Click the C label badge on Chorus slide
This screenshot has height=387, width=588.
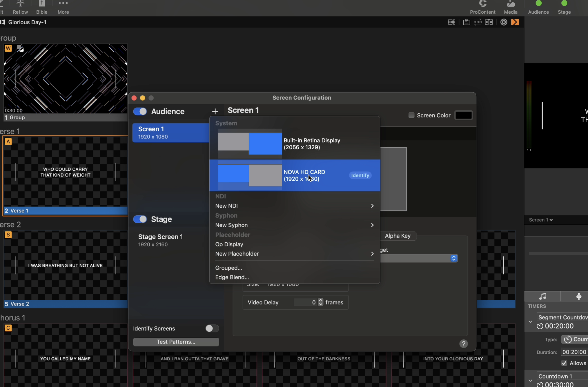click(x=8, y=328)
